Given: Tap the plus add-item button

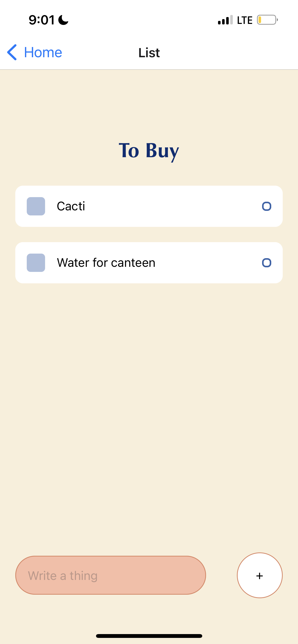Looking at the screenshot, I should tap(260, 575).
